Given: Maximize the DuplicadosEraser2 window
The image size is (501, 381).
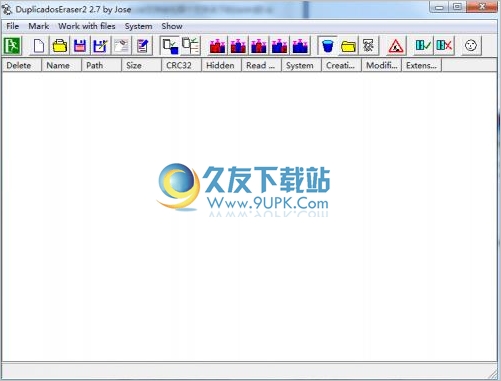Looking at the screenshot, I should [x=457, y=7].
